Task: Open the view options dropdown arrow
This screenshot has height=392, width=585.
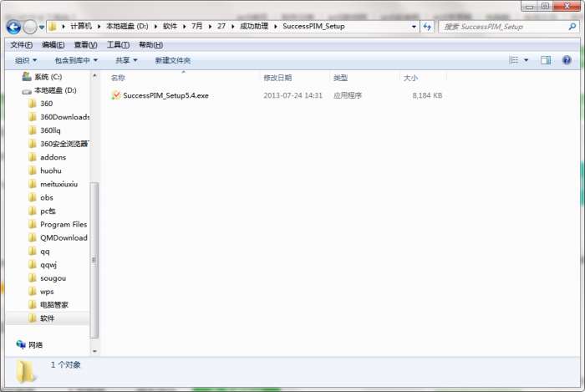Action: click(526, 60)
